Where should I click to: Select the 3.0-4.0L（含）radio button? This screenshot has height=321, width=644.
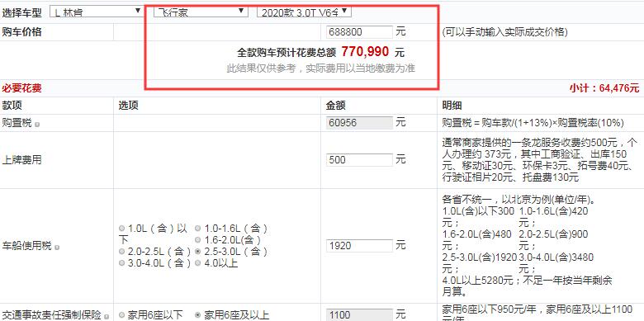click(121, 263)
